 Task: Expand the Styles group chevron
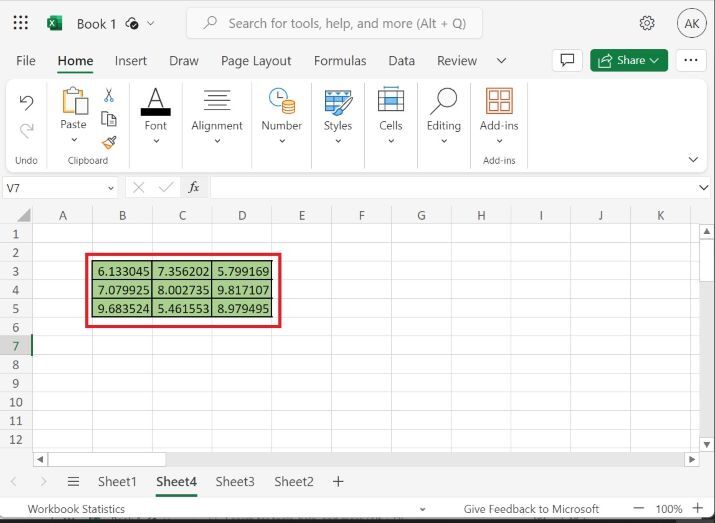pyautogui.click(x=338, y=141)
